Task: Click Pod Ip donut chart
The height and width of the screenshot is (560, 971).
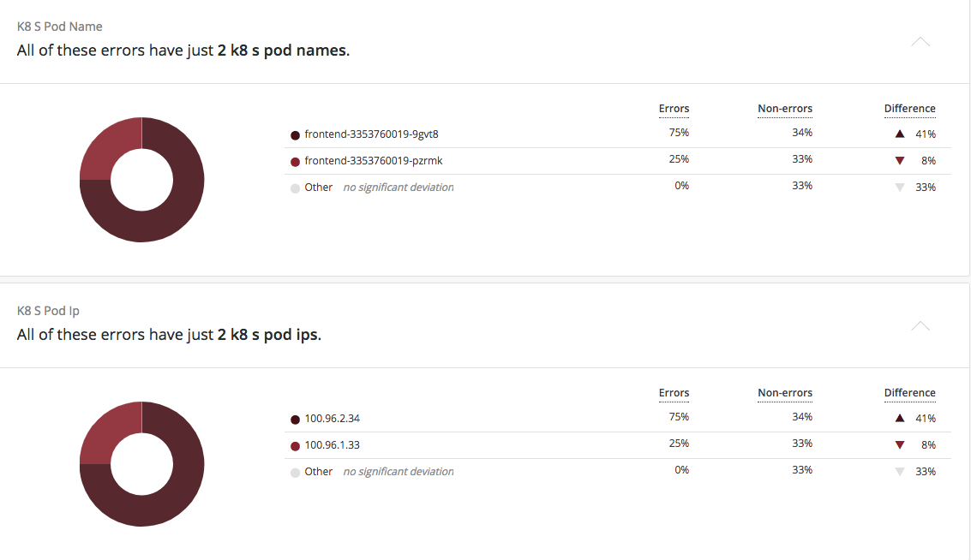Action: tap(141, 464)
